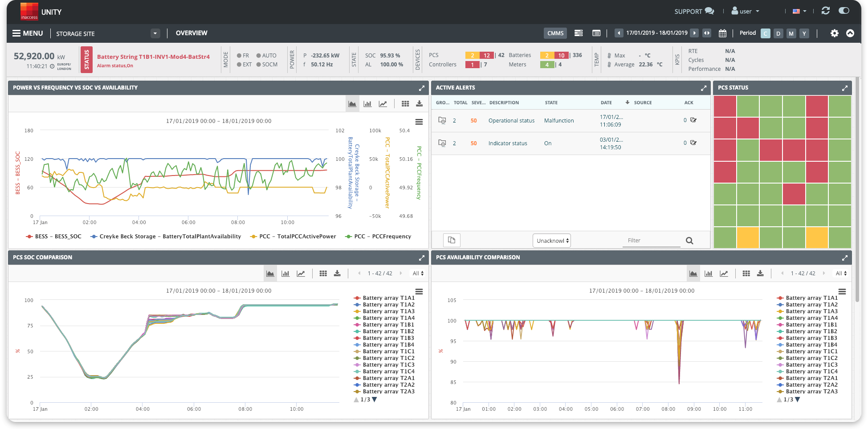Click the right yellow PCS status tile
Screen dimensions: 868x429
pyautogui.click(x=817, y=237)
